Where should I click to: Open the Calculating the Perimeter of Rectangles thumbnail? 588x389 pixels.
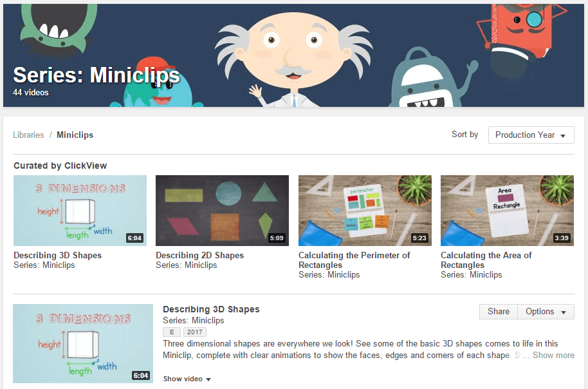364,211
